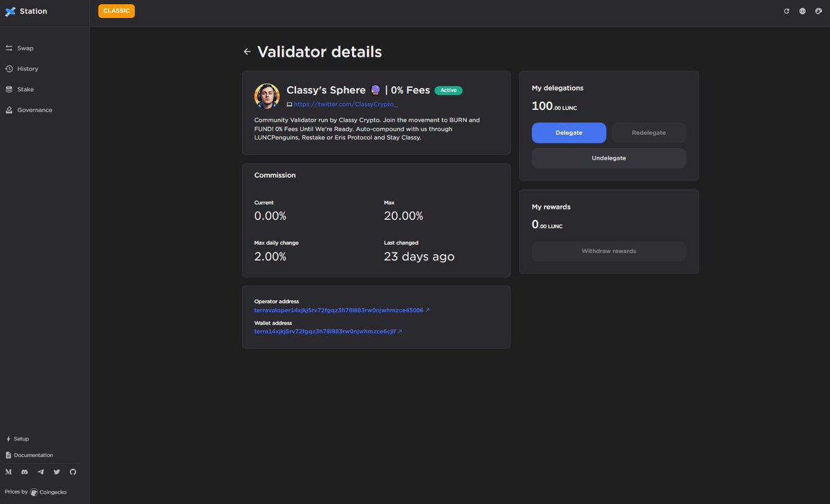Open Setup in the sidebar
This screenshot has height=504, width=830.
coord(21,439)
